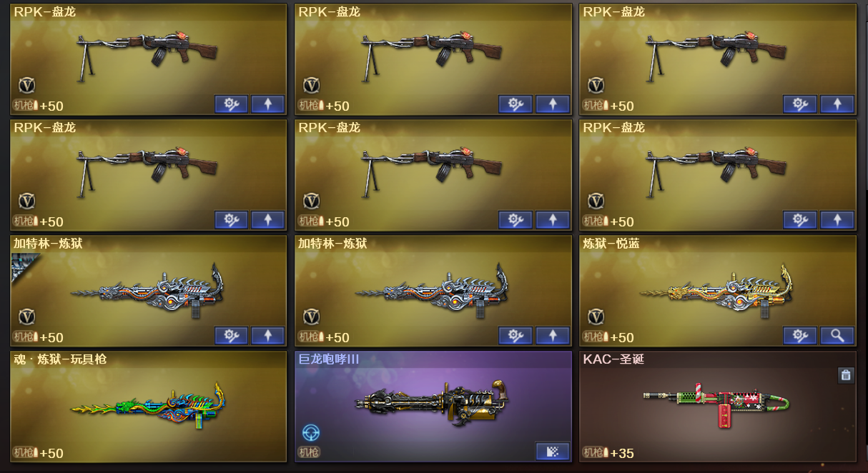Click the 机枪 +35 tag on KAC-圣诞

coord(608,453)
